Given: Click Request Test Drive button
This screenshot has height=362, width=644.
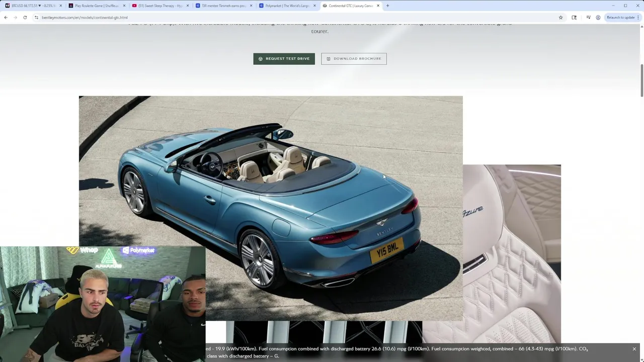Looking at the screenshot, I should point(284,59).
